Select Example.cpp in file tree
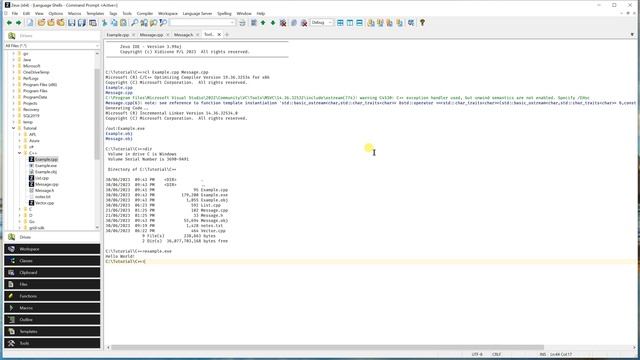This screenshot has width=640, height=360. click(x=46, y=159)
